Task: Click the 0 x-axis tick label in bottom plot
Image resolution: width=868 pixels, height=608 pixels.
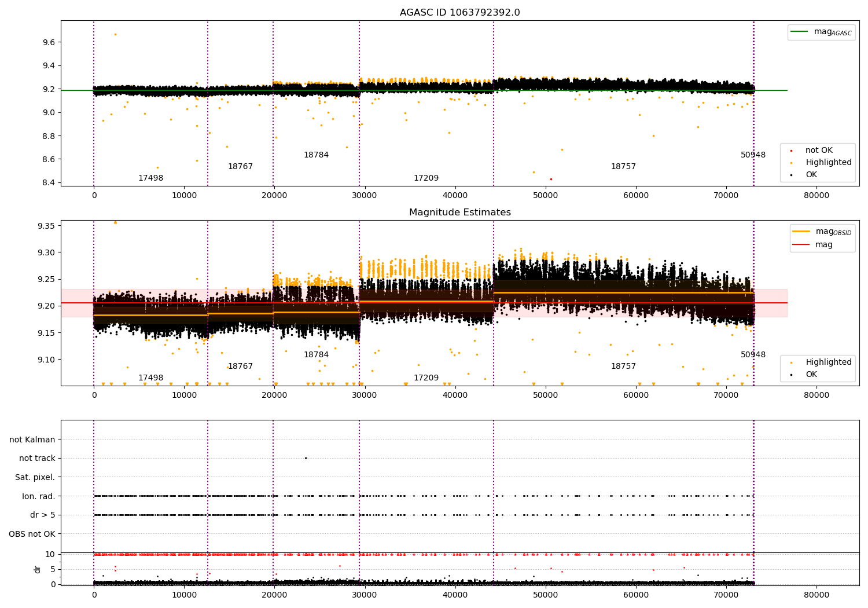Action: [94, 594]
